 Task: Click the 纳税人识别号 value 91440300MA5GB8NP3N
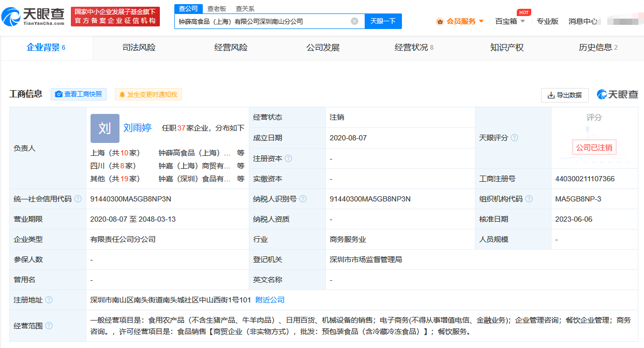(370, 199)
